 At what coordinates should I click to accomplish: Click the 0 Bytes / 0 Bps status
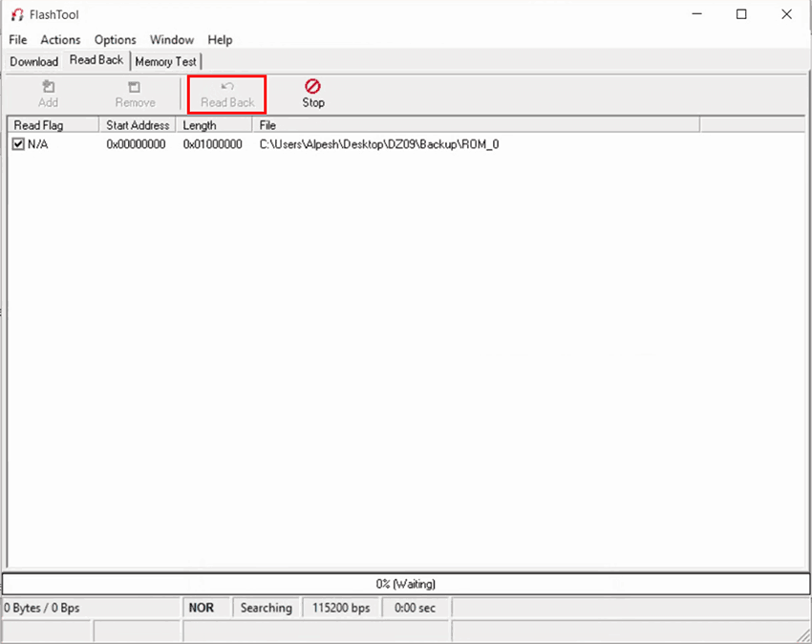[x=91, y=608]
